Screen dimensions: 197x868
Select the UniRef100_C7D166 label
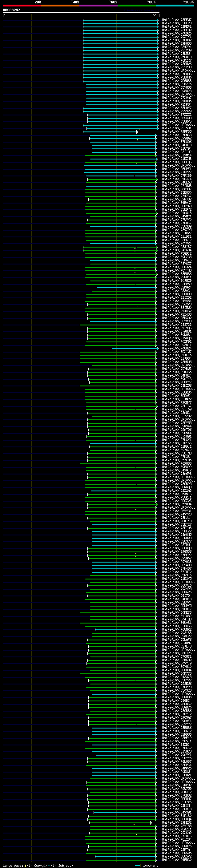coord(176,443)
